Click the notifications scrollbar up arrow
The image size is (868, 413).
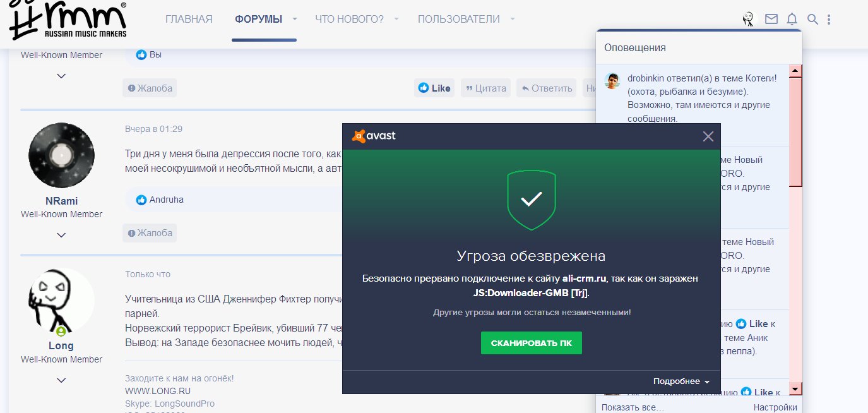[795, 70]
